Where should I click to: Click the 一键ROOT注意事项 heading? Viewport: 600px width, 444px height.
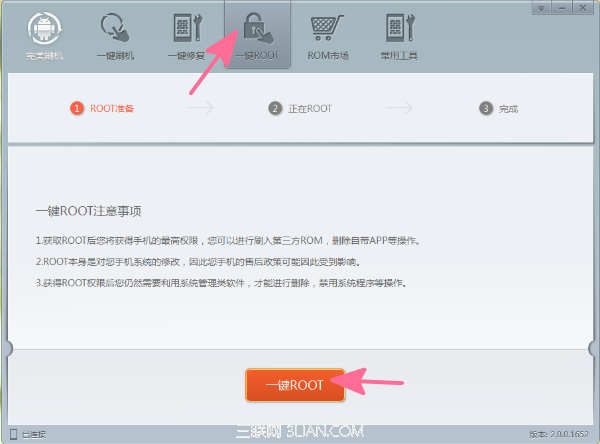click(x=88, y=211)
